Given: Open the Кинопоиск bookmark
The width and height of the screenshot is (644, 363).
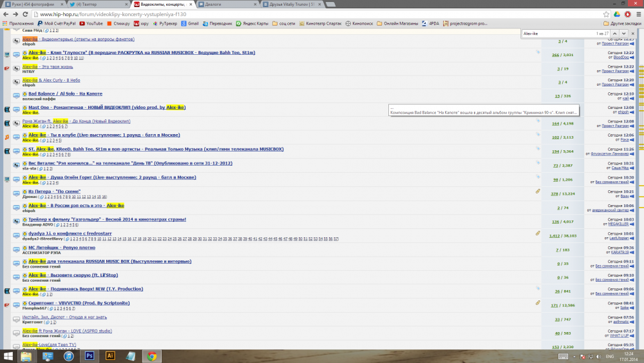Looking at the screenshot, I should (x=359, y=23).
